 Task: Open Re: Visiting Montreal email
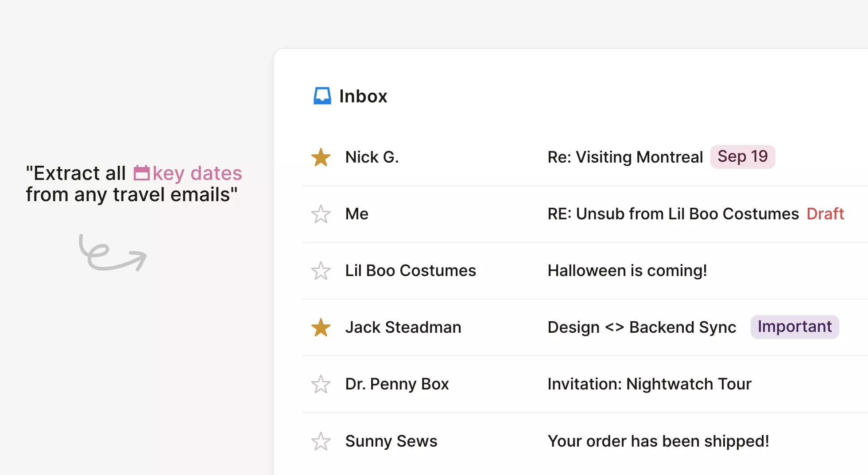click(x=625, y=157)
